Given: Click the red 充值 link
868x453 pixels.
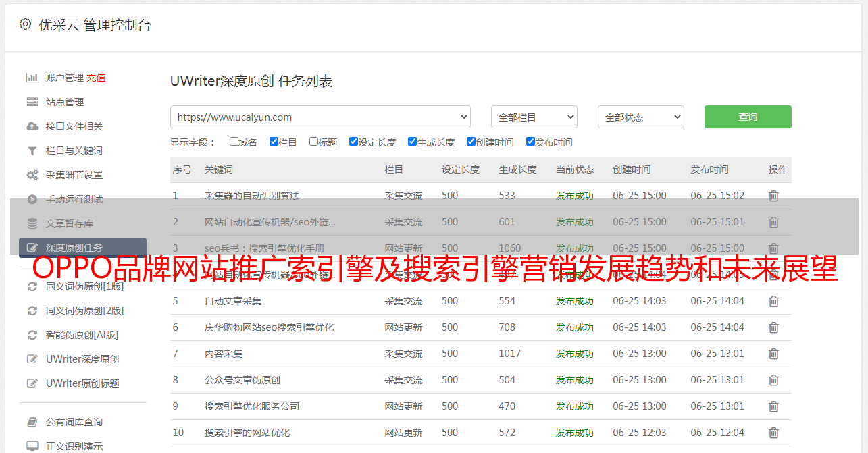Looking at the screenshot, I should coord(96,78).
